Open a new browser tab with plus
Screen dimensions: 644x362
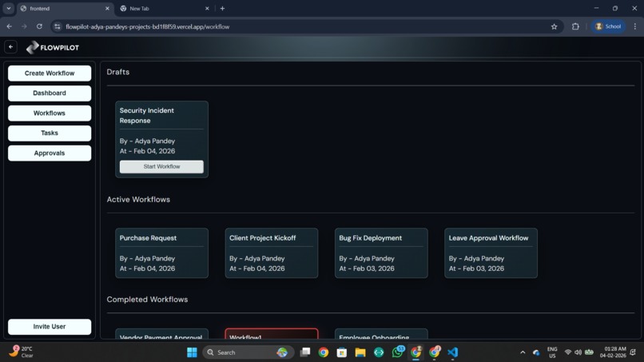point(222,8)
